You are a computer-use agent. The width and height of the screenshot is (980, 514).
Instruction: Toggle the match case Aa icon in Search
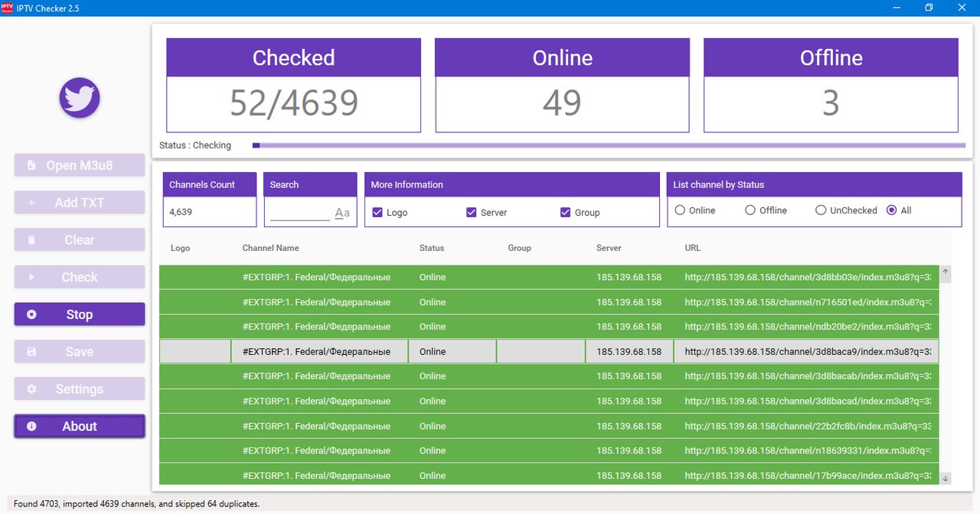(342, 213)
